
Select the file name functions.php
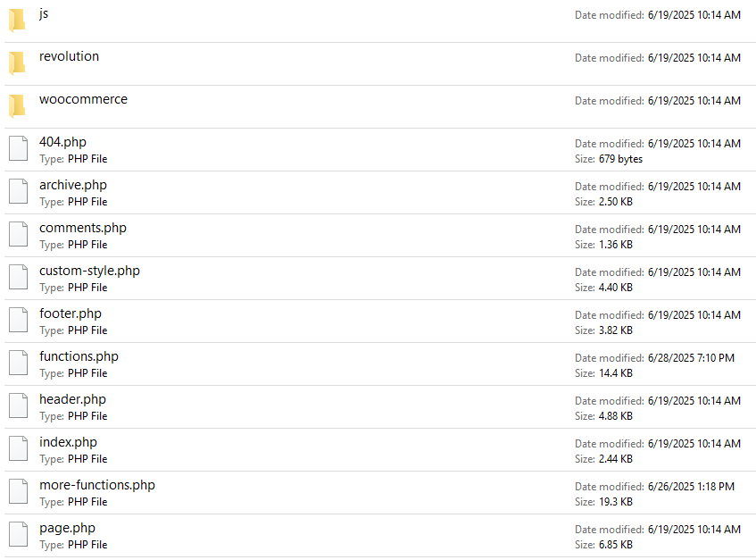(79, 356)
